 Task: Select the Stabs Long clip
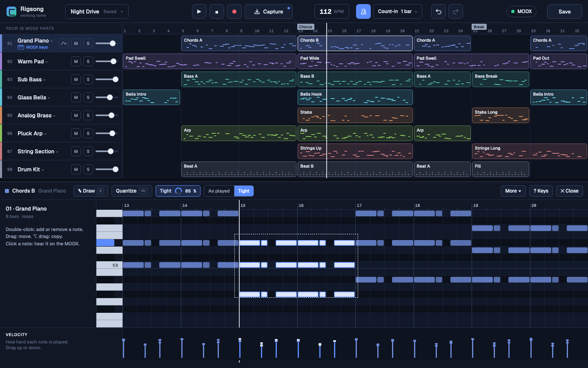click(501, 115)
